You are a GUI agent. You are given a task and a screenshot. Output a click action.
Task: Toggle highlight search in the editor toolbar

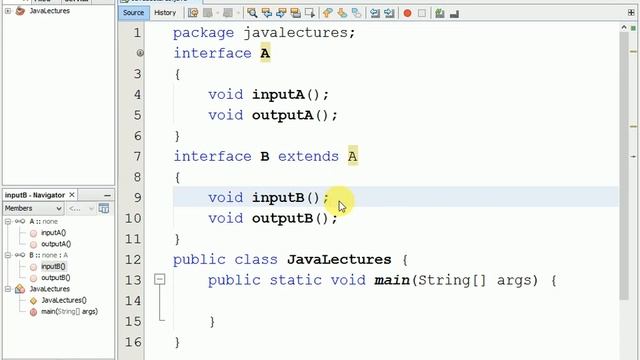tap(295, 13)
